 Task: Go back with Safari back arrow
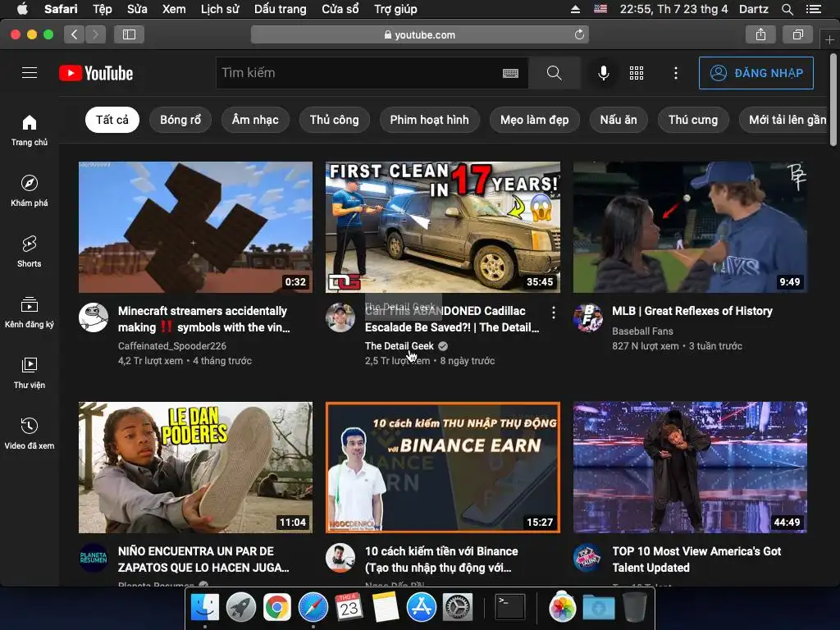click(x=74, y=34)
